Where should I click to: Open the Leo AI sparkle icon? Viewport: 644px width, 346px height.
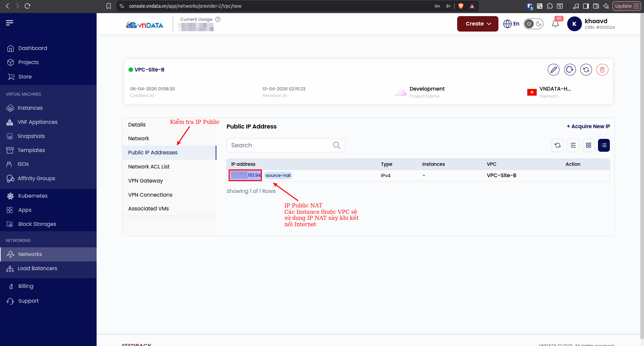coord(606,6)
